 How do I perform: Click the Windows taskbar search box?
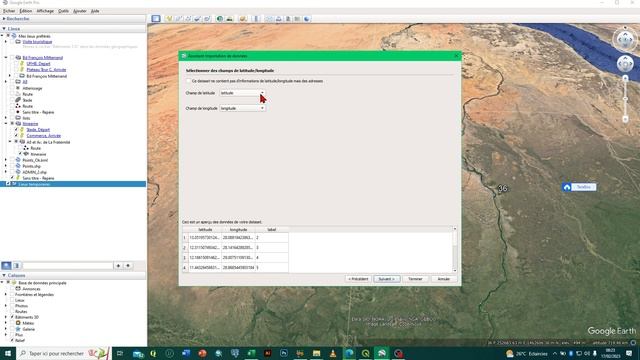(63, 353)
